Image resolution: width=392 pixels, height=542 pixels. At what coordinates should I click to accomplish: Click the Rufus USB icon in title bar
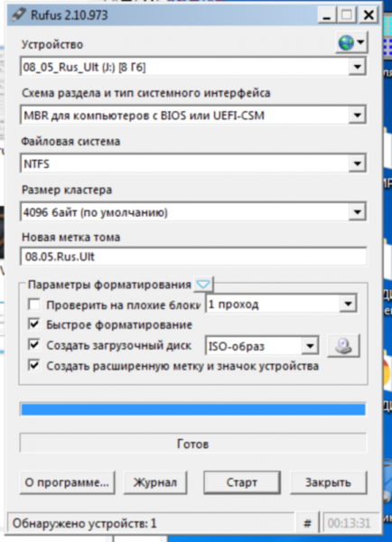[x=18, y=14]
